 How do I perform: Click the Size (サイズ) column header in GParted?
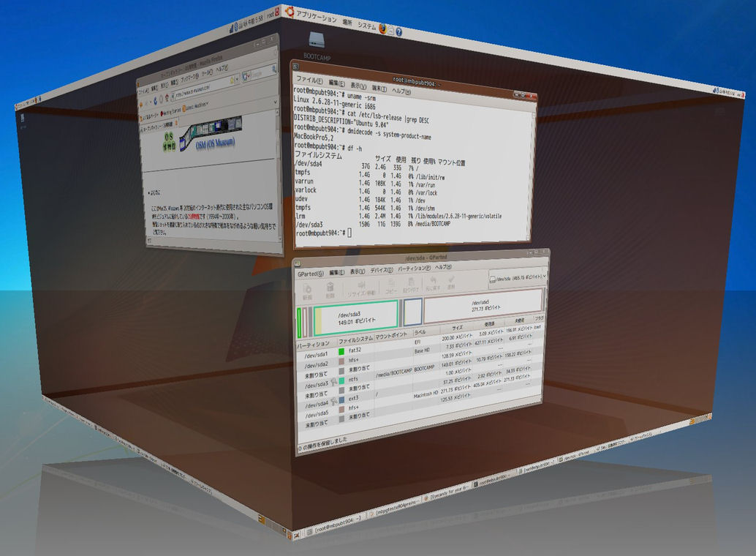(x=457, y=328)
